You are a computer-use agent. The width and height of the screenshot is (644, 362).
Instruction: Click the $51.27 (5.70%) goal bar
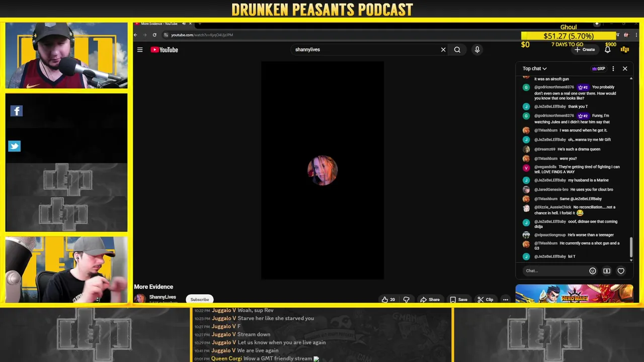click(569, 36)
